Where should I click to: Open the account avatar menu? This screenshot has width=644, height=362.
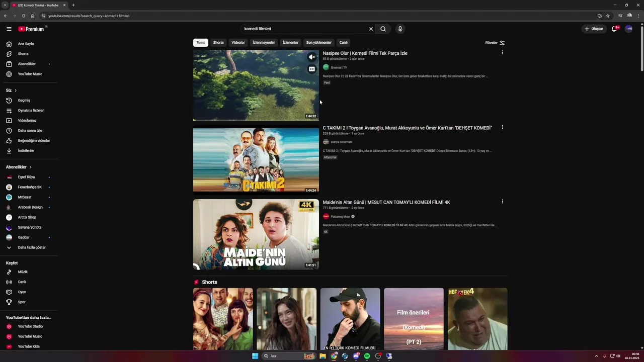pos(629,29)
